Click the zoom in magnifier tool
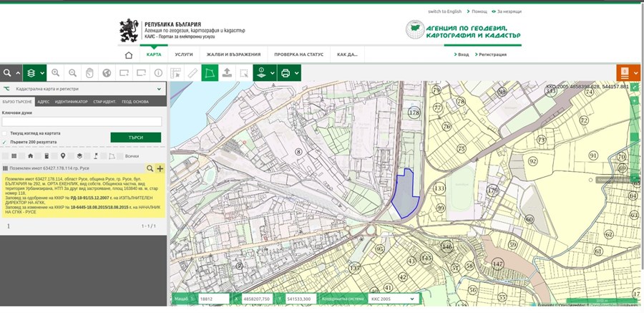 tap(56, 73)
